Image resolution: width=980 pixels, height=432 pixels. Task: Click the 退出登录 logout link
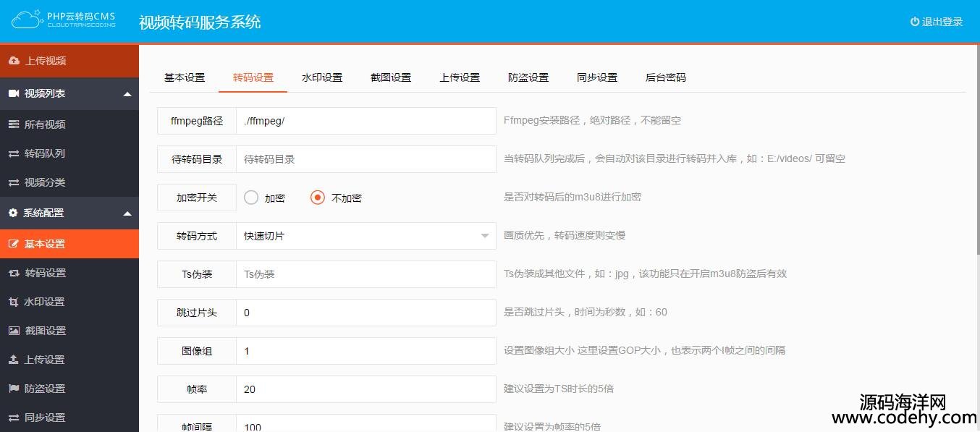(937, 22)
